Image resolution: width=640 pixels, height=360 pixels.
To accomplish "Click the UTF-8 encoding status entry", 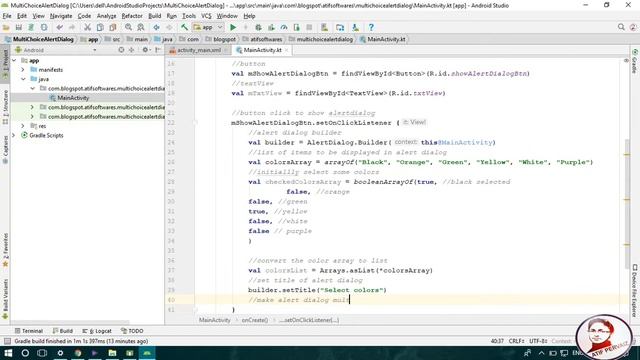I will [538, 341].
